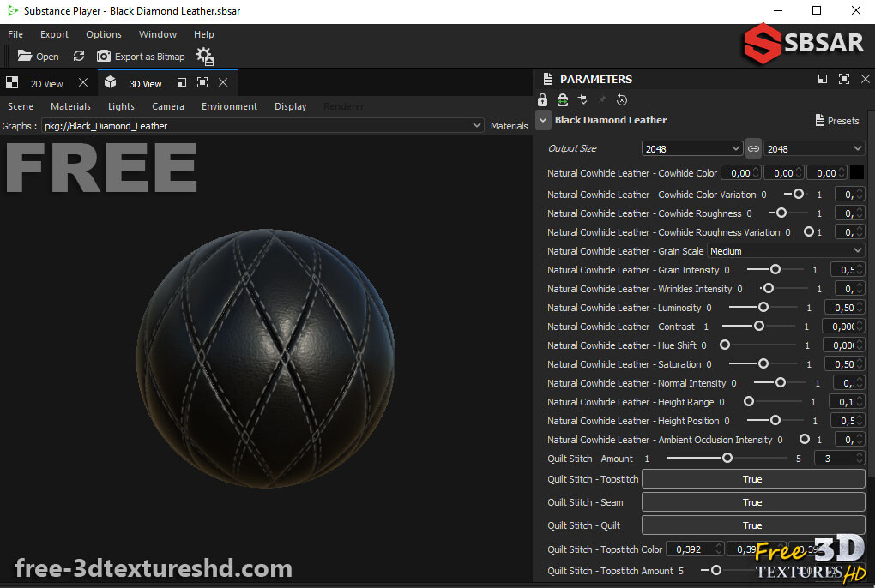Select the Environment view menu item
875x588 pixels.
pos(229,106)
